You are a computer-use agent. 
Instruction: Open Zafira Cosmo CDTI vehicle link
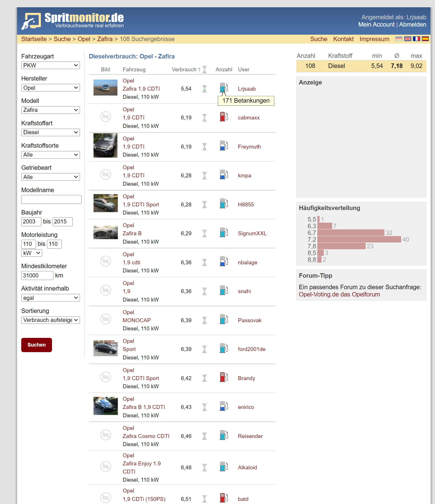click(x=146, y=436)
